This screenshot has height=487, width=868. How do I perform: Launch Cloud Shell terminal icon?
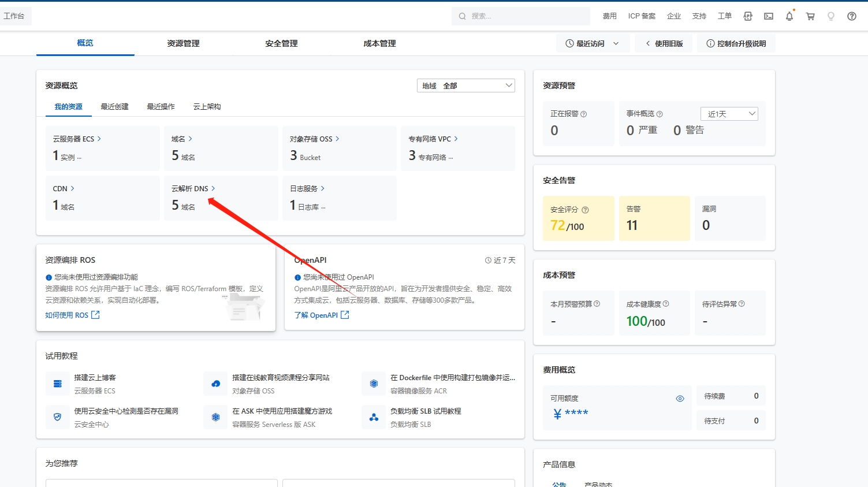769,16
